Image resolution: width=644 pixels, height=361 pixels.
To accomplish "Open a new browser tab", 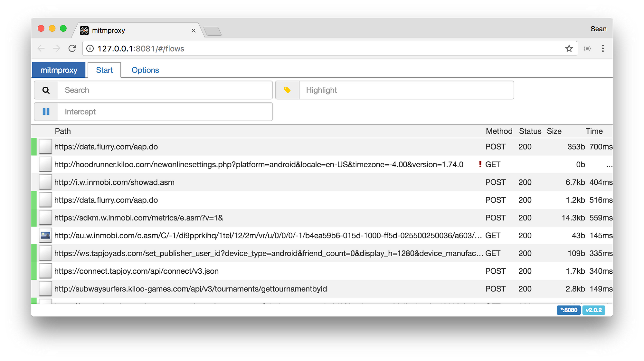I will pos(213,31).
